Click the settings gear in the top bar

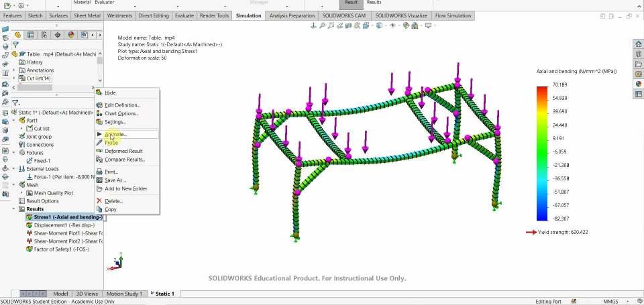[x=21, y=6]
